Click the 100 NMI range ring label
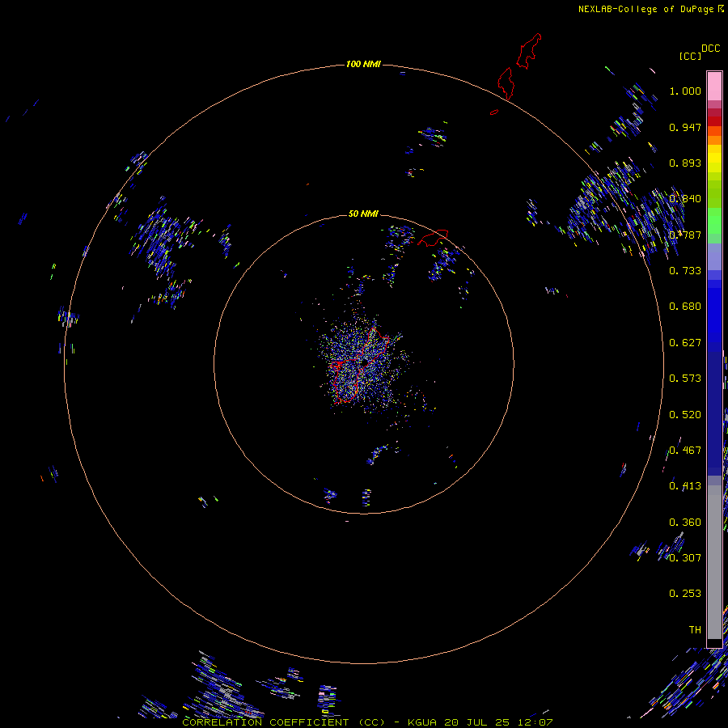This screenshot has width=728, height=728. click(363, 64)
